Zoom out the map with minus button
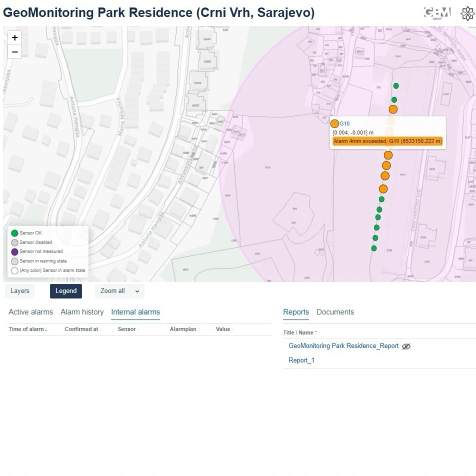 coord(14,52)
